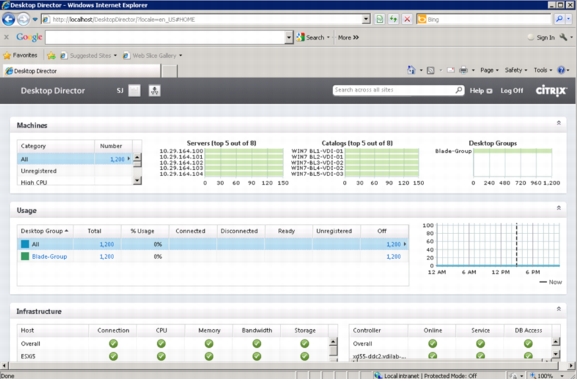Click the Log Off link
This screenshot has height=381, width=578.
[x=512, y=91]
